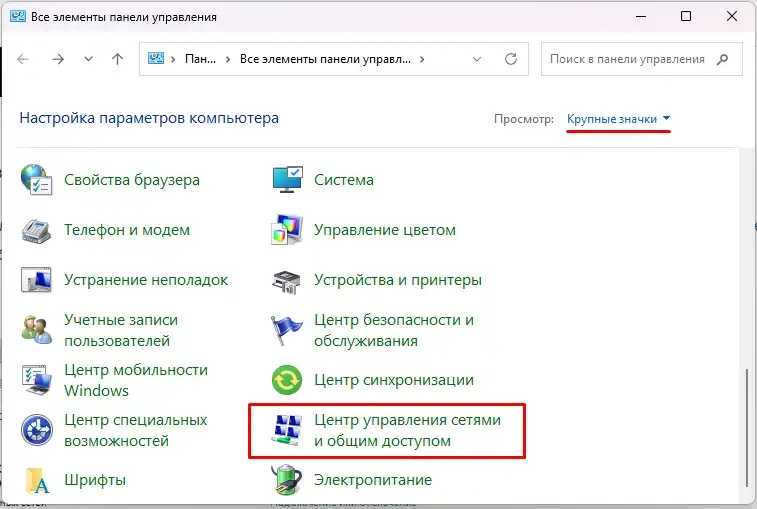Open the Крупные значки view dropdown
The width and height of the screenshot is (757, 509).
pos(618,119)
